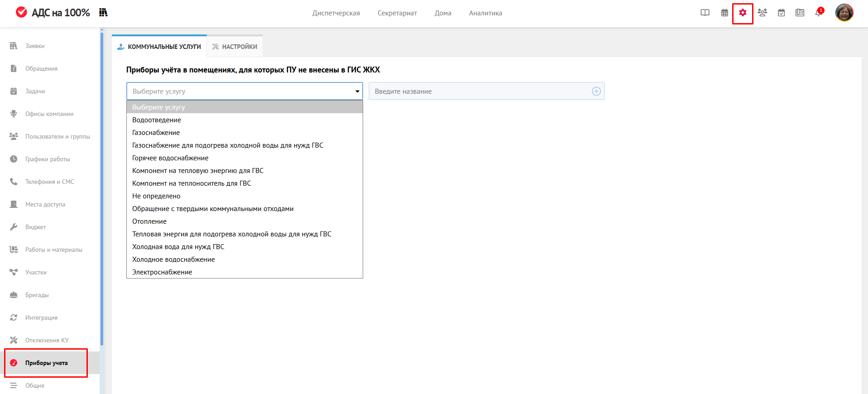Click the users group icon in header
This screenshot has width=868, height=394.
[x=762, y=13]
